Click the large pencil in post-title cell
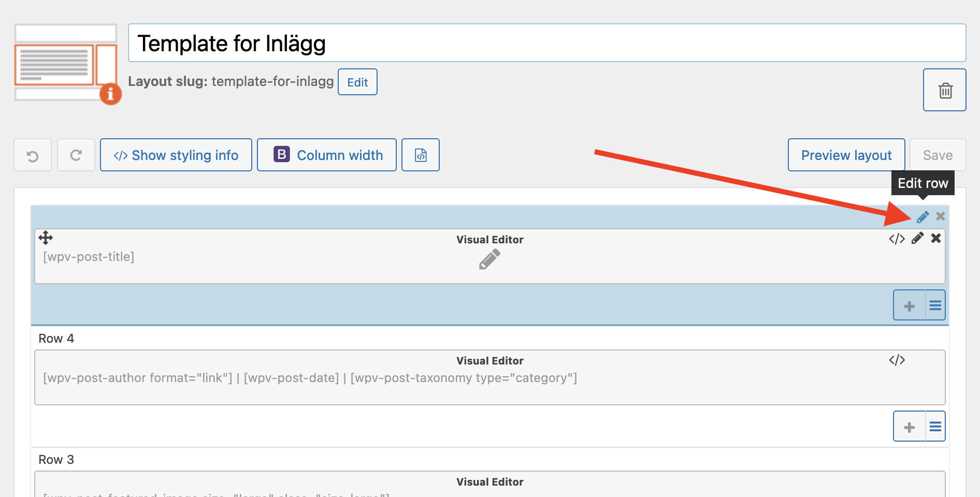The image size is (980, 497). (489, 259)
